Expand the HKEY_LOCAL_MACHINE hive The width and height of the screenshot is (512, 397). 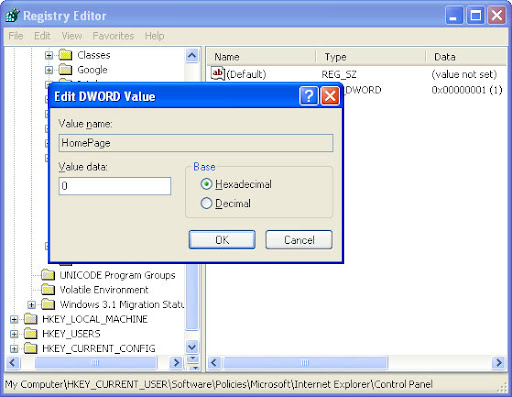tap(14, 319)
